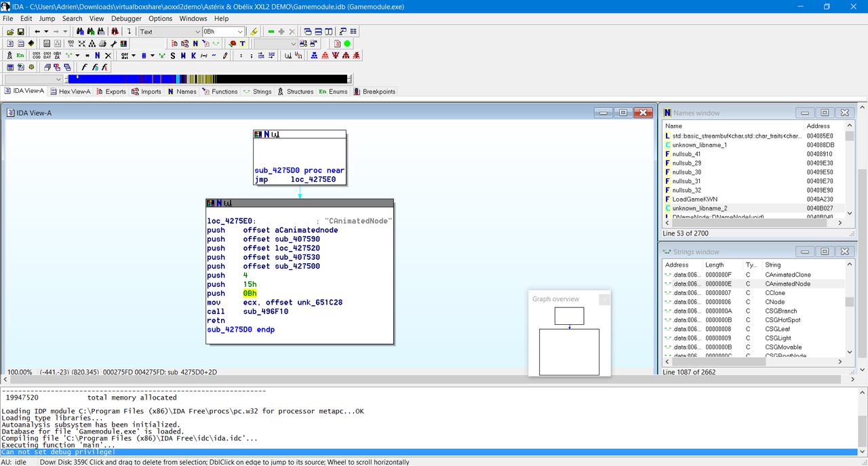Click the bold K stack variable icon
Image resolution: width=868 pixels, height=466 pixels.
tap(194, 56)
